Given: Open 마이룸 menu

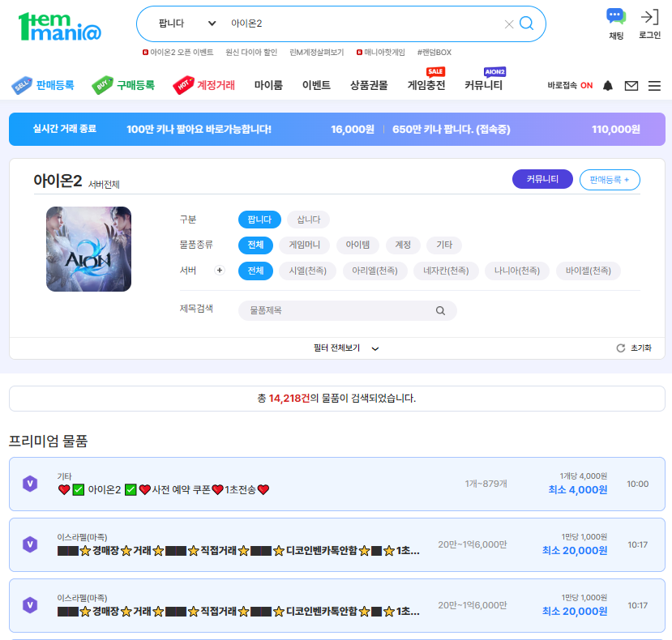Looking at the screenshot, I should (x=268, y=85).
